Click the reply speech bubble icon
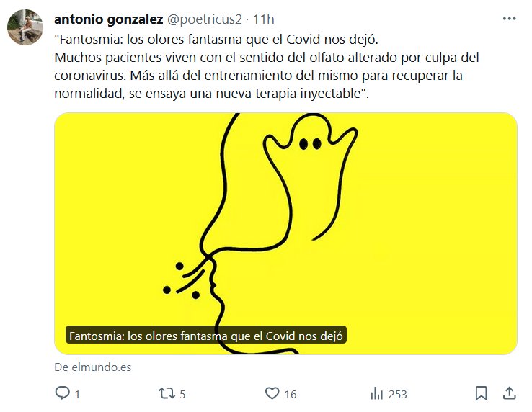532x412 pixels. click(63, 393)
